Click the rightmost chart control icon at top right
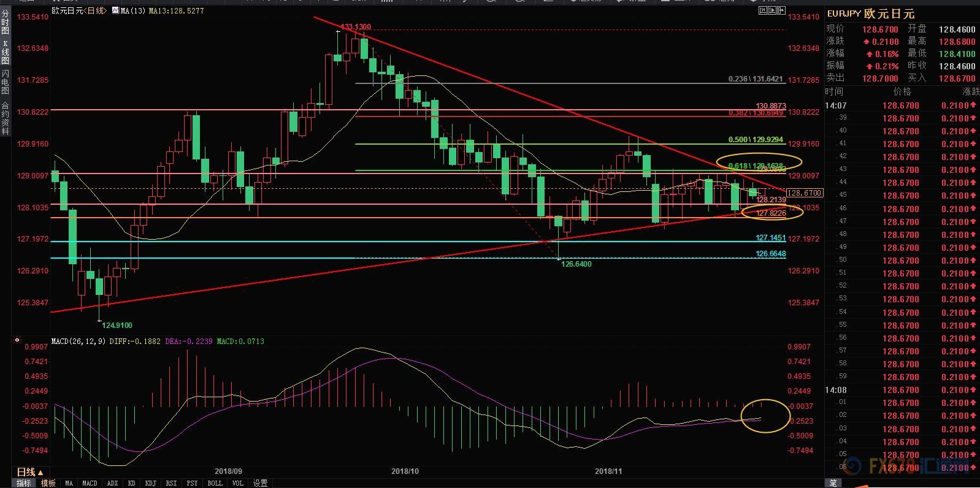Image resolution: width=980 pixels, height=488 pixels. pyautogui.click(x=781, y=10)
